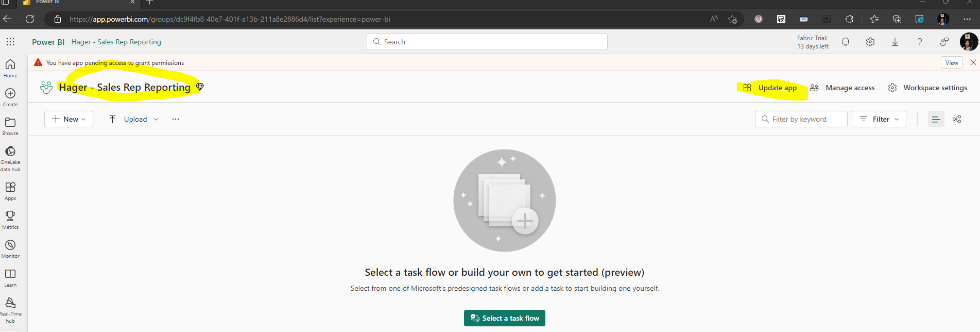980x332 pixels.
Task: Switch to list view icon
Action: click(x=936, y=119)
